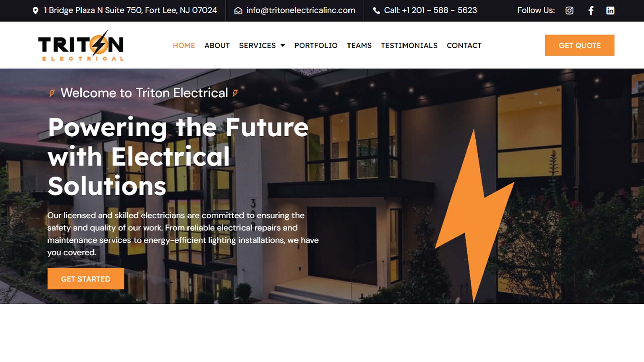Viewport: 644px width, 362px height.
Task: Navigate to Portfolio
Action: (316, 45)
